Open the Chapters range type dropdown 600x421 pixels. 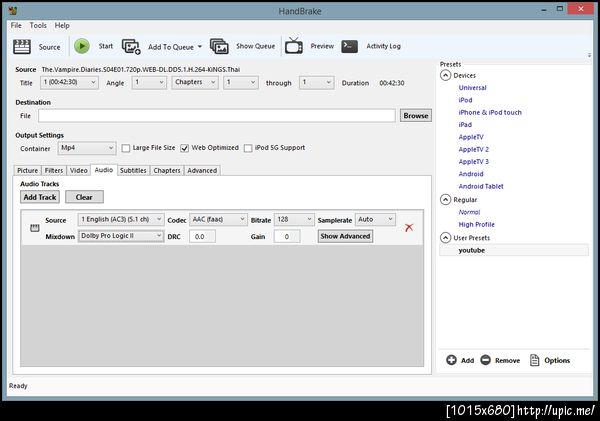pos(195,83)
